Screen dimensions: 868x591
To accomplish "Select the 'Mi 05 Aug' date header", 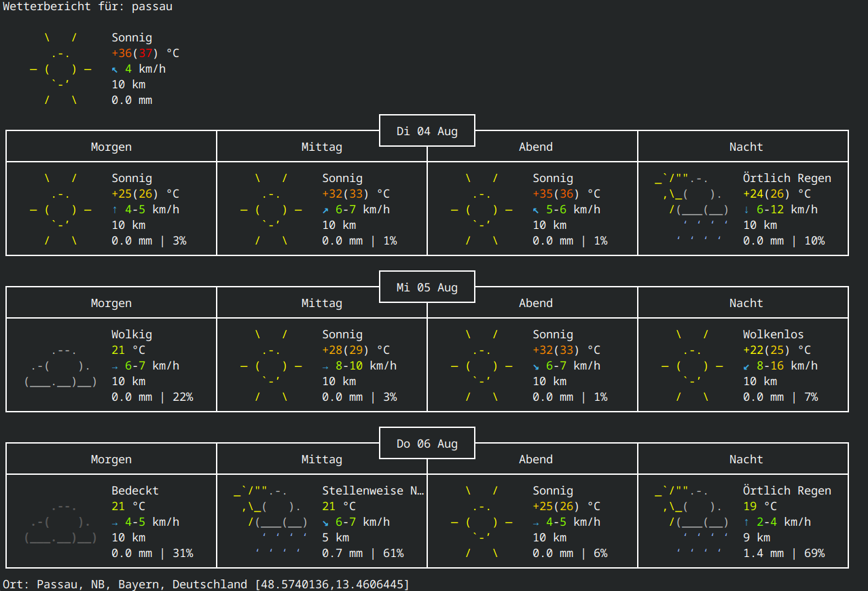I will coord(427,287).
